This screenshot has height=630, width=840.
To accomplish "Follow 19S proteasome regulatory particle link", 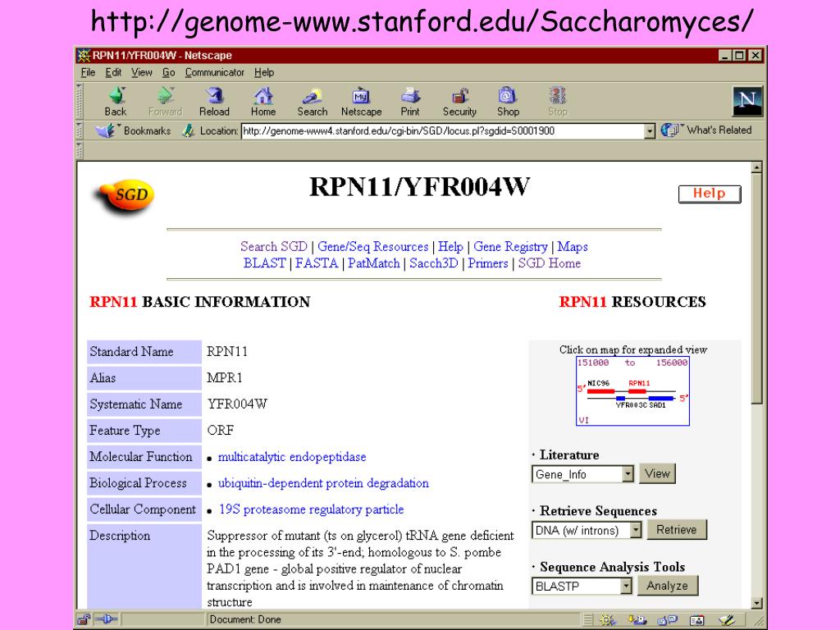I will [x=311, y=509].
